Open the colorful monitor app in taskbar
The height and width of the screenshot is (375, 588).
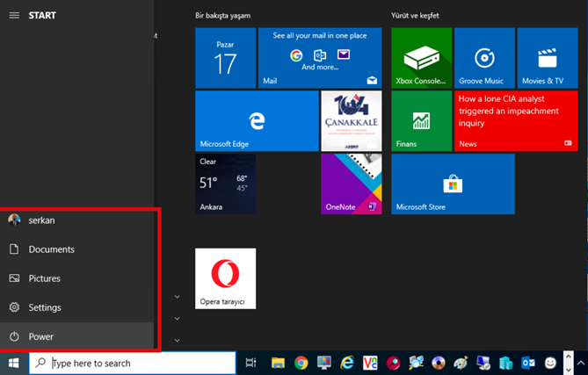(x=323, y=363)
